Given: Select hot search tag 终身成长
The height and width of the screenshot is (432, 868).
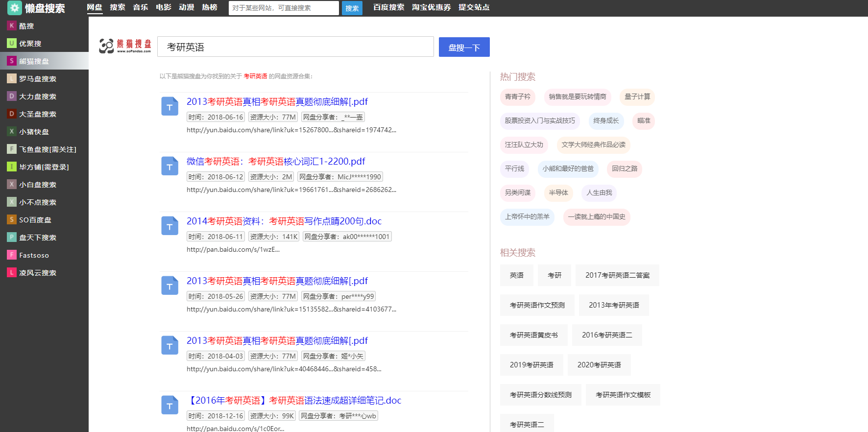Looking at the screenshot, I should point(606,121).
